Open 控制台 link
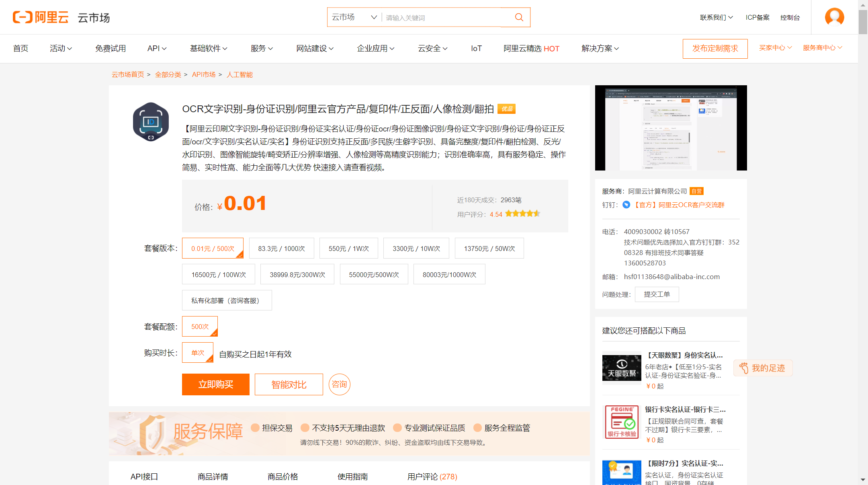868x485 pixels. coord(790,17)
